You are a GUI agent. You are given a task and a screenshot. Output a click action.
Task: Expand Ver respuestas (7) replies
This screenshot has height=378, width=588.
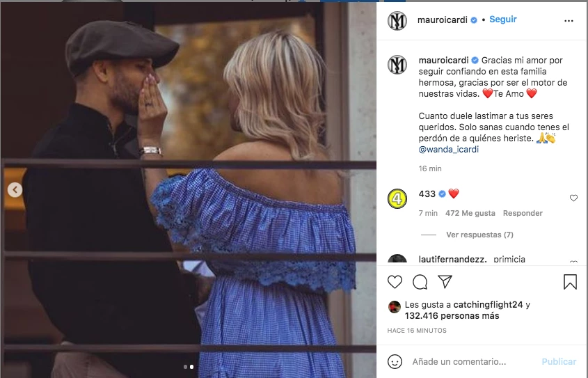pos(479,235)
